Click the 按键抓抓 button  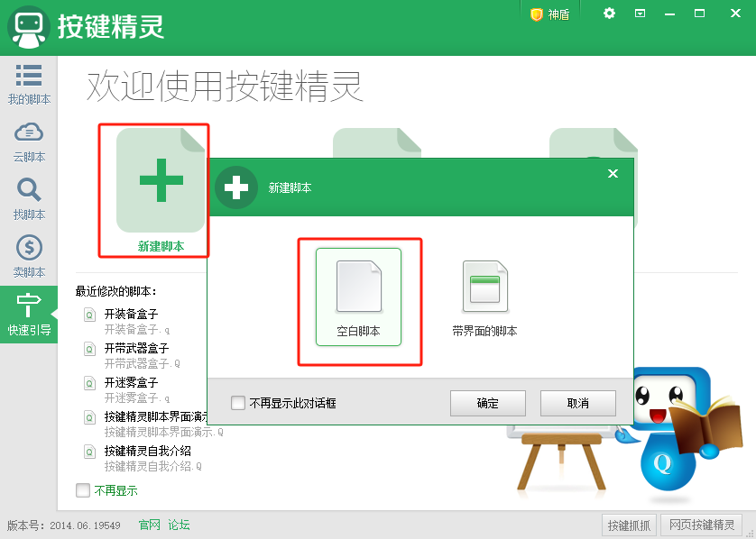(629, 525)
